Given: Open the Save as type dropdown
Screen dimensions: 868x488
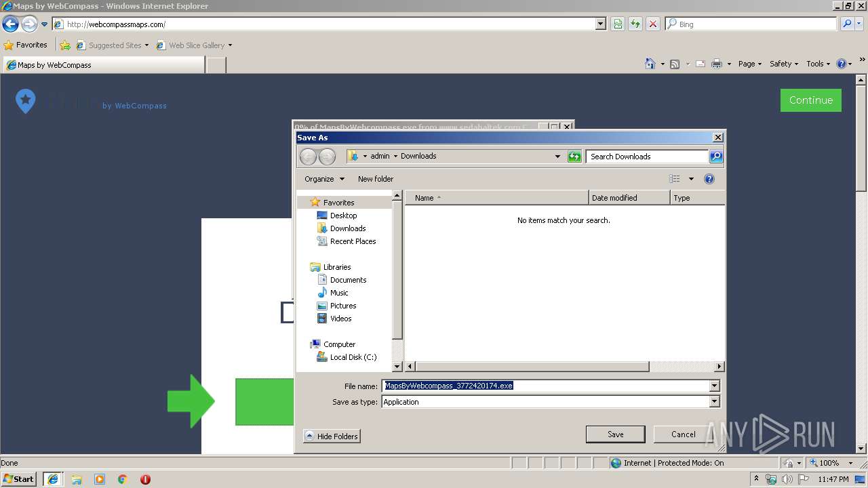Looking at the screenshot, I should point(714,402).
